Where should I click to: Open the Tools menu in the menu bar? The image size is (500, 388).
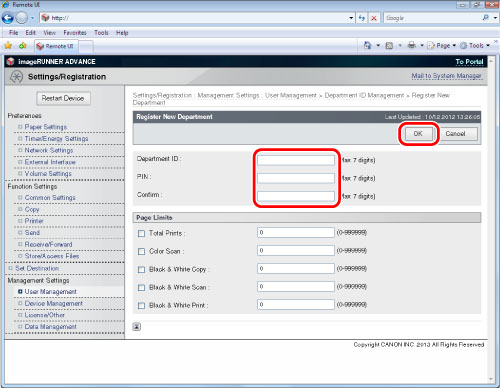pos(101,33)
